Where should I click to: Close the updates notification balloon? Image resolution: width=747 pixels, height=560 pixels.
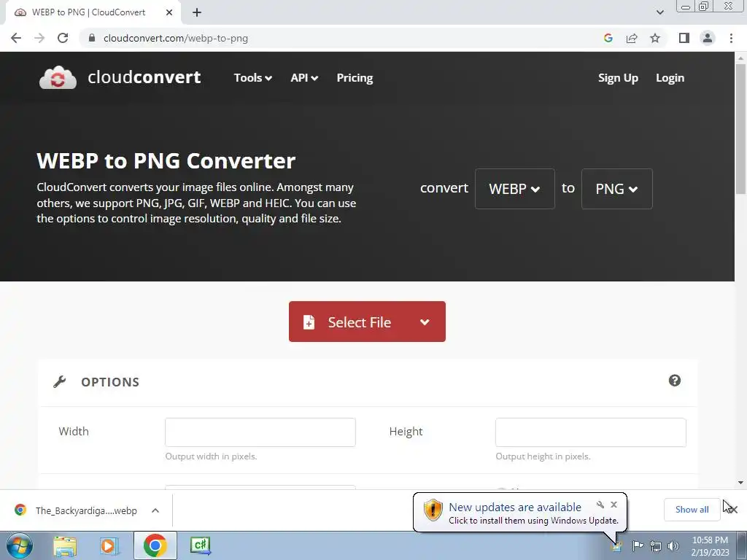tap(614, 505)
